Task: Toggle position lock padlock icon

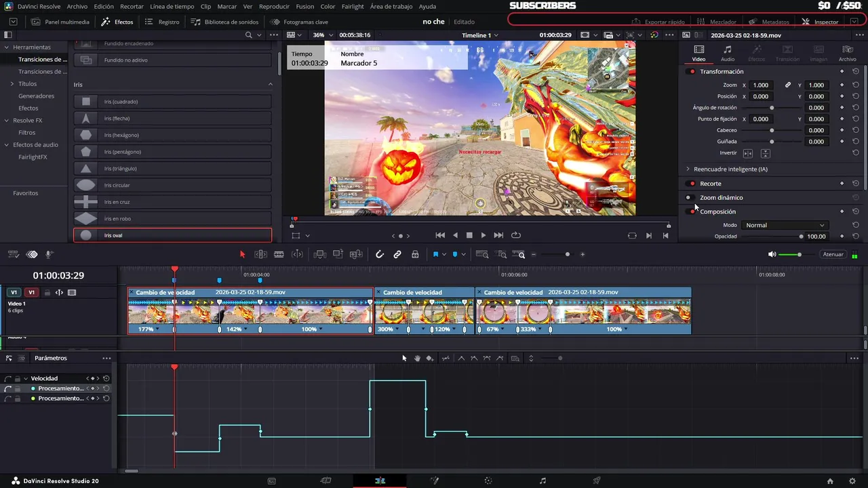Action: point(415,254)
